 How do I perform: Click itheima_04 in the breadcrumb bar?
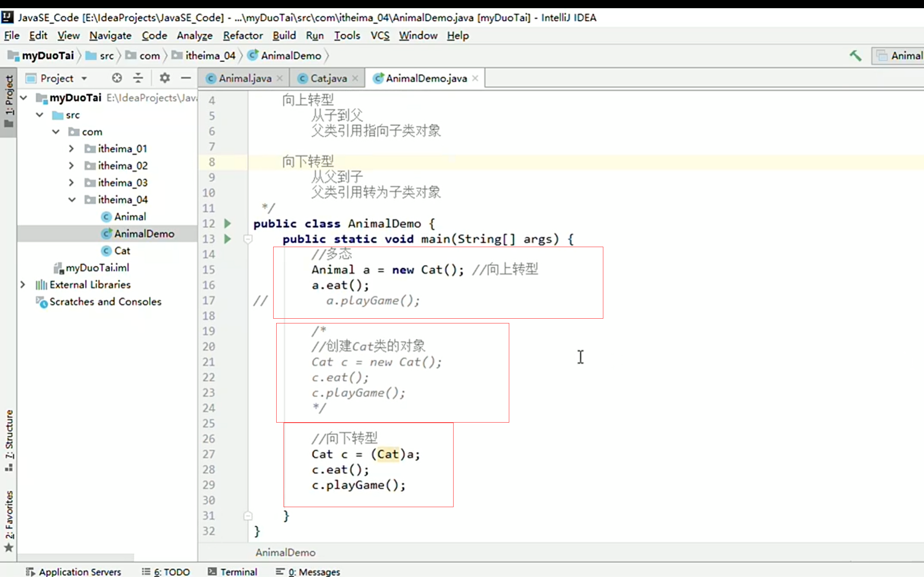210,56
